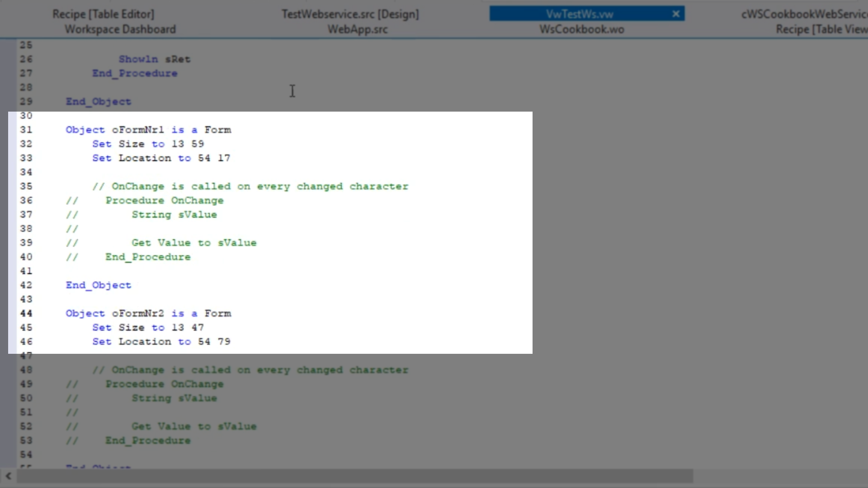The width and height of the screenshot is (868, 488).
Task: Click the left scroll arrow
Action: tap(8, 476)
